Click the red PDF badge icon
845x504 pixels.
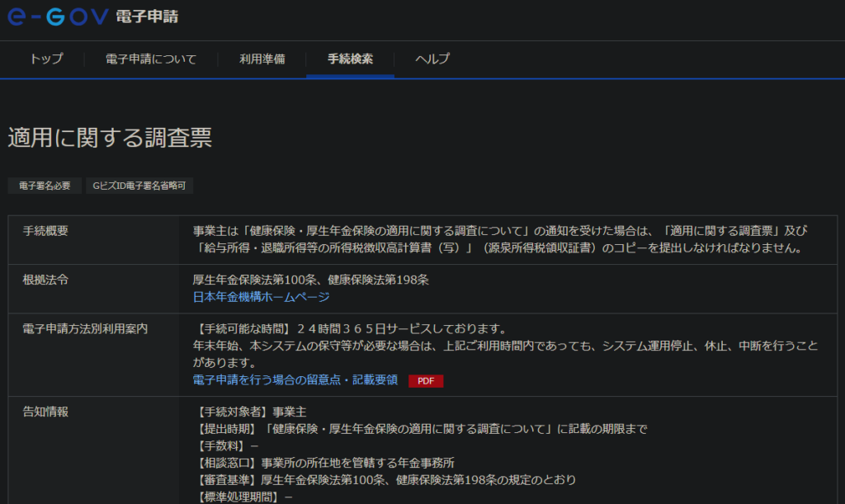(426, 380)
